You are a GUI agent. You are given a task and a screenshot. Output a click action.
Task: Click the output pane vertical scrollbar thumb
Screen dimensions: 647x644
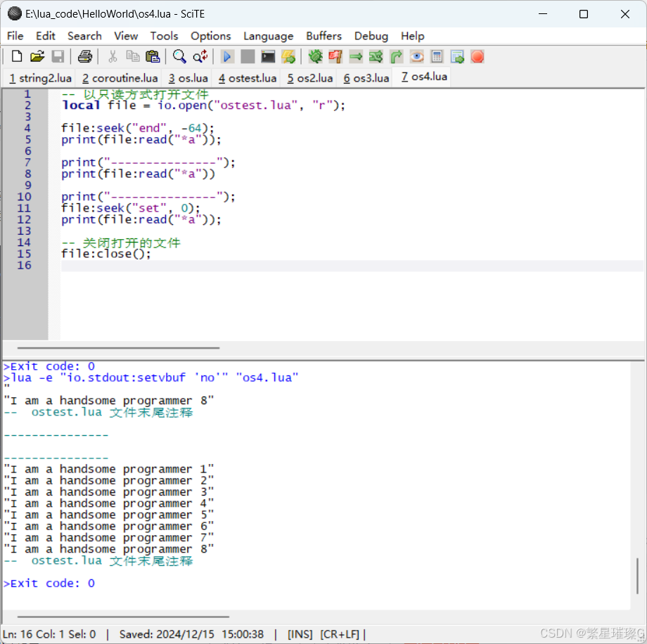pos(638,576)
